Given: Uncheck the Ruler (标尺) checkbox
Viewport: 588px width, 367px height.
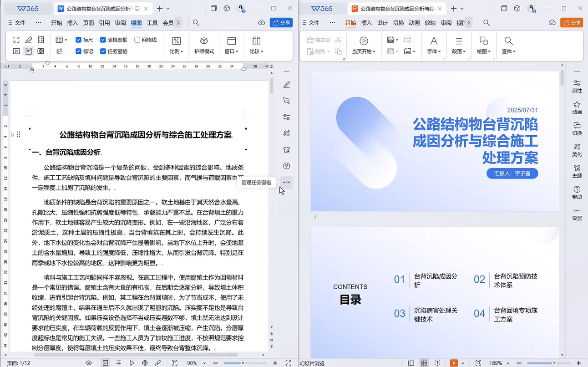Looking at the screenshot, I should [79, 40].
